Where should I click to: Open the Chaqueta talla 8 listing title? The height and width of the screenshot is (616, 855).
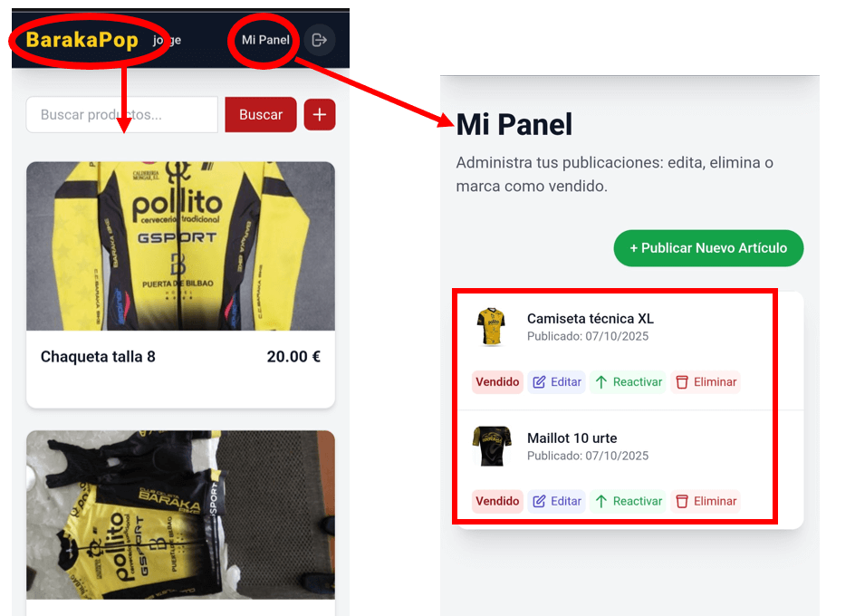click(x=98, y=357)
